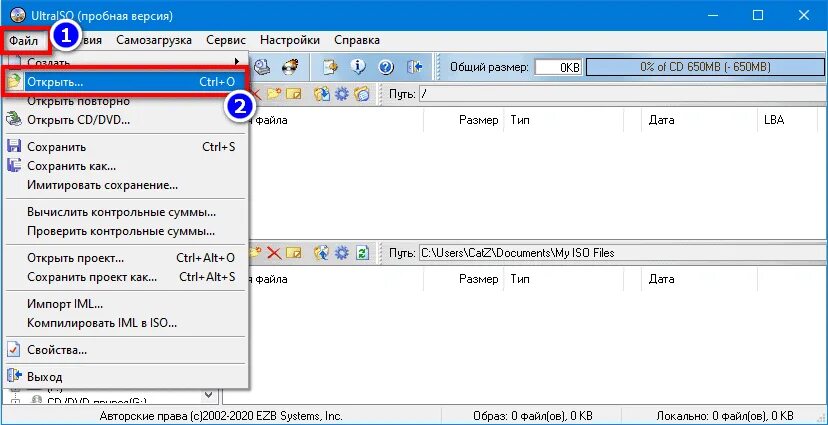Click the UltraISO disc icon in title bar
The width and height of the screenshot is (828, 425).
[x=18, y=16]
